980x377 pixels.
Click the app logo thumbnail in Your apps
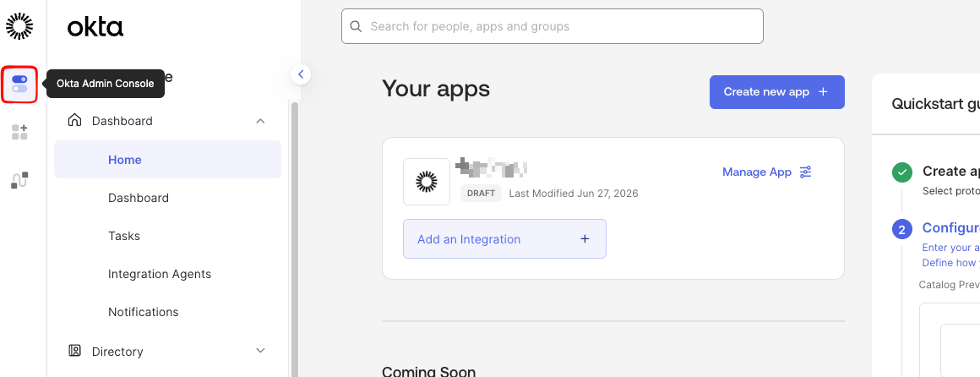[427, 182]
